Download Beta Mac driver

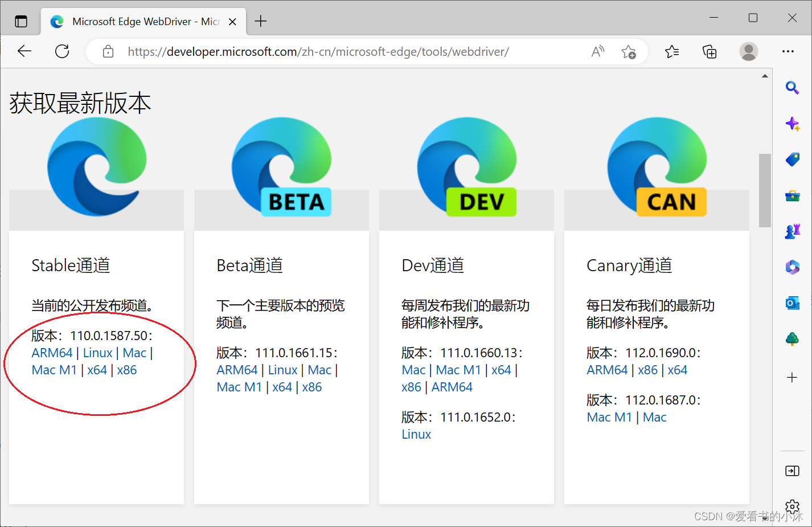coord(320,370)
